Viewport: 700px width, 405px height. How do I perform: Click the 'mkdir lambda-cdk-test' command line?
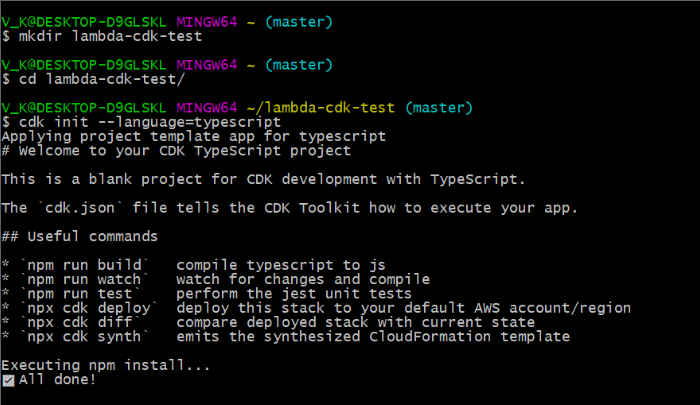[110, 36]
